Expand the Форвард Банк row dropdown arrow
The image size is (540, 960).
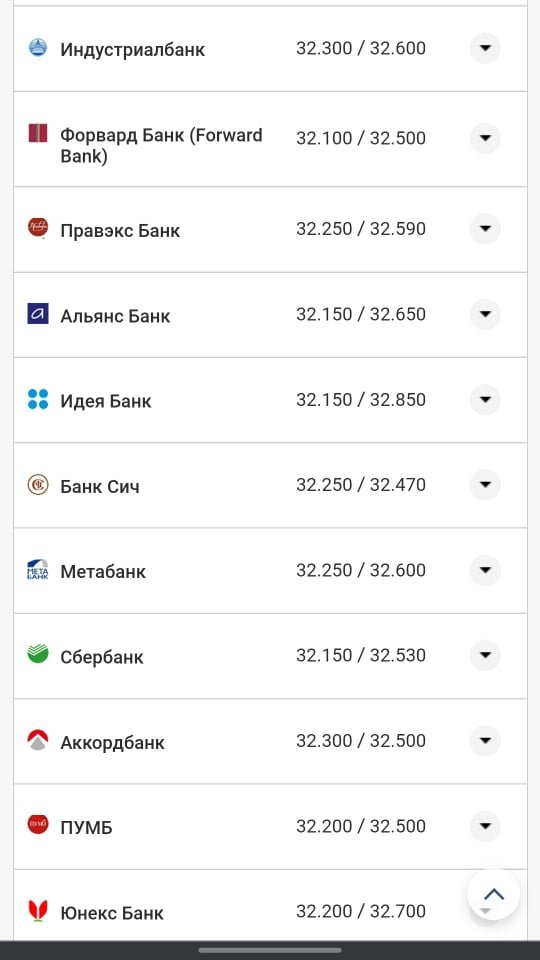pos(486,138)
